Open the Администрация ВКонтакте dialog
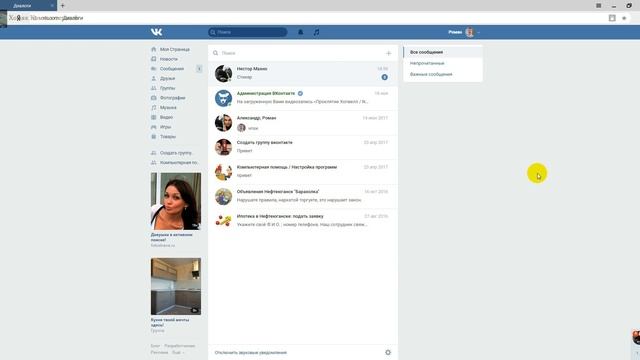640x360 pixels. 303,98
